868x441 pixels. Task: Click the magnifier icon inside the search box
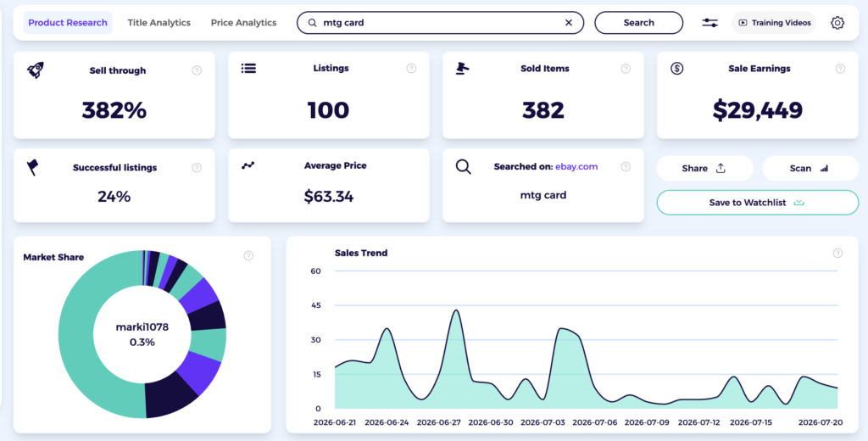point(313,23)
